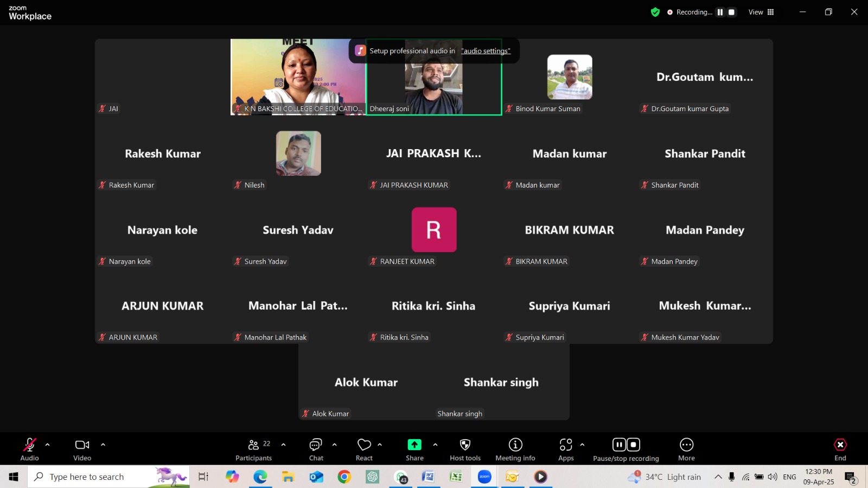868x488 pixels.
Task: Open Task View in taskbar
Action: click(203, 477)
